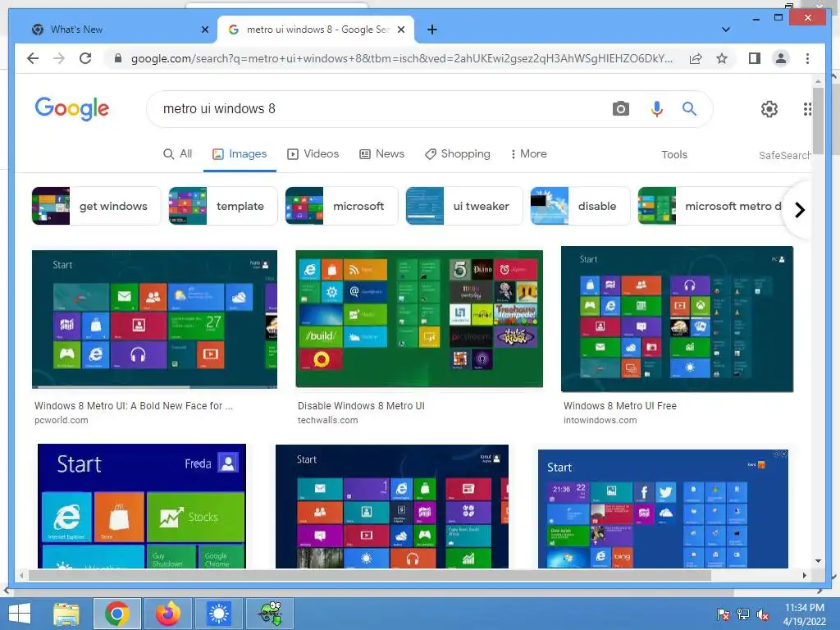The height and width of the screenshot is (630, 840).
Task: Open Google quick settings gear
Action: click(769, 109)
